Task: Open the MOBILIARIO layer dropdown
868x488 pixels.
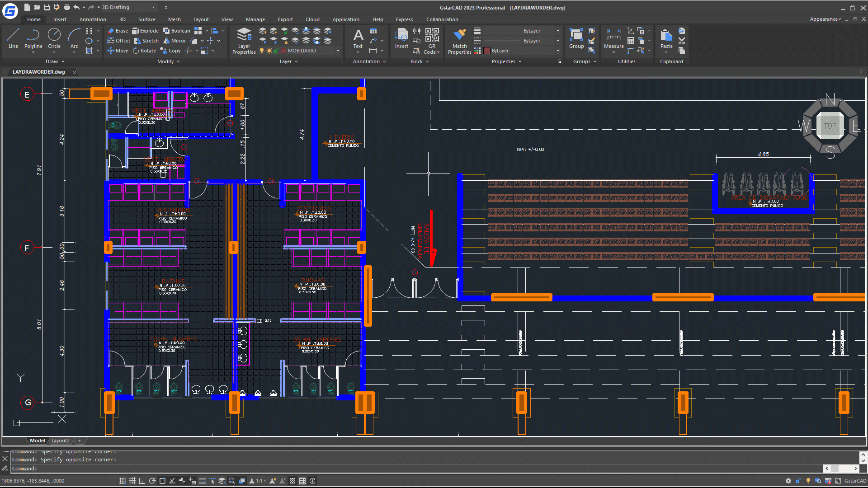Action: point(337,51)
